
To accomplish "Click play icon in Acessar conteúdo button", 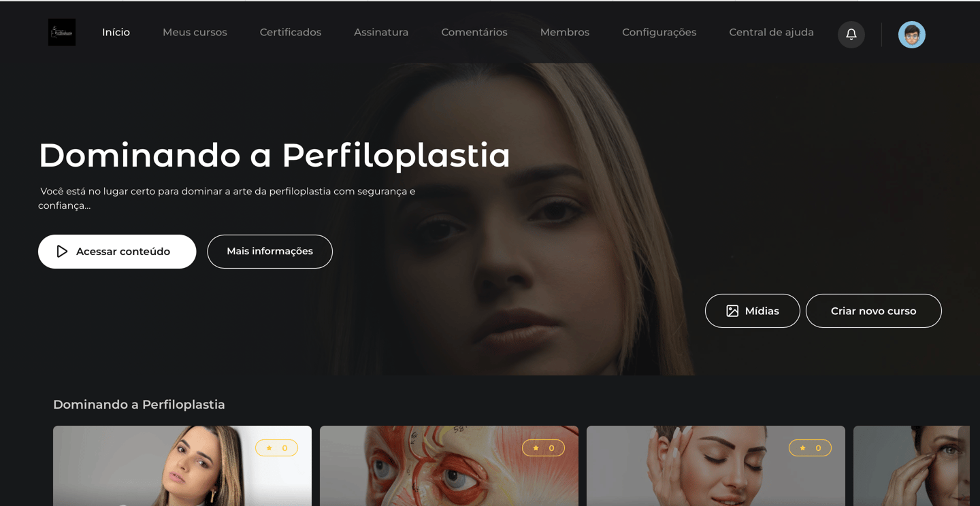I will (62, 251).
